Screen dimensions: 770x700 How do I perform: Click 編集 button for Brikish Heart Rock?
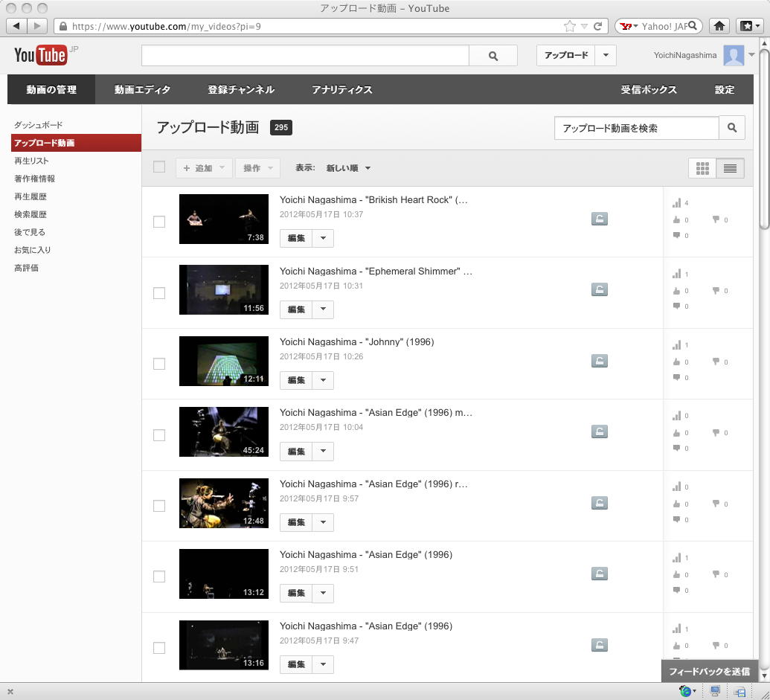click(296, 238)
